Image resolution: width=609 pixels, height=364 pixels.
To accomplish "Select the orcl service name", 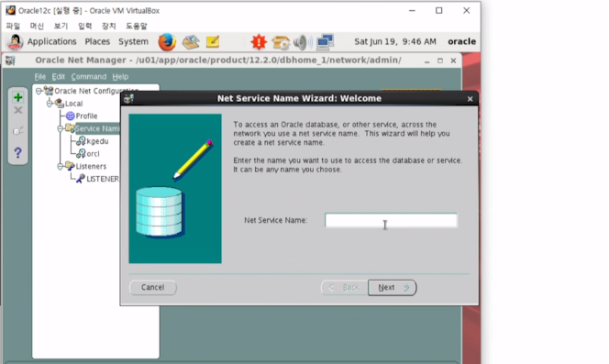I will pyautogui.click(x=93, y=153).
